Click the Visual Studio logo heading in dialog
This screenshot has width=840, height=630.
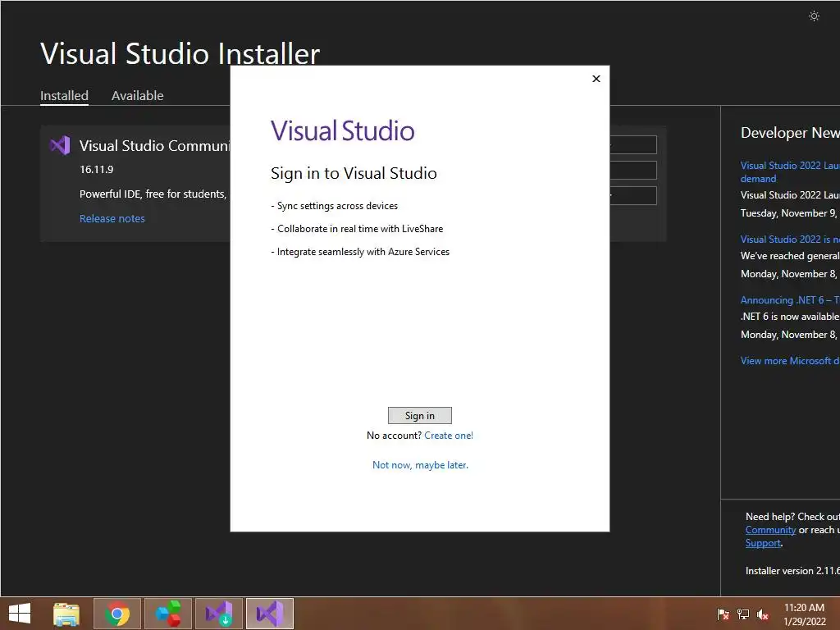pos(342,130)
